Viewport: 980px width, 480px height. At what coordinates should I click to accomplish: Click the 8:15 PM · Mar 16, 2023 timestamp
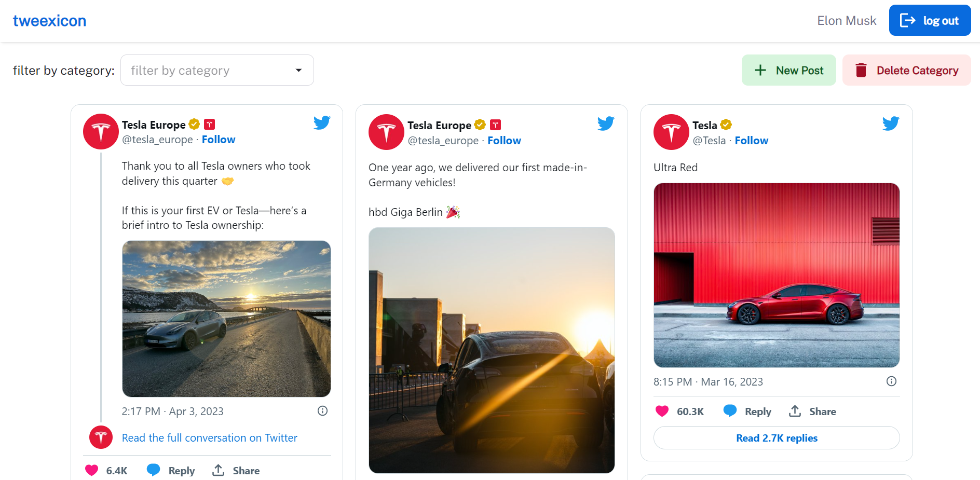click(x=708, y=382)
